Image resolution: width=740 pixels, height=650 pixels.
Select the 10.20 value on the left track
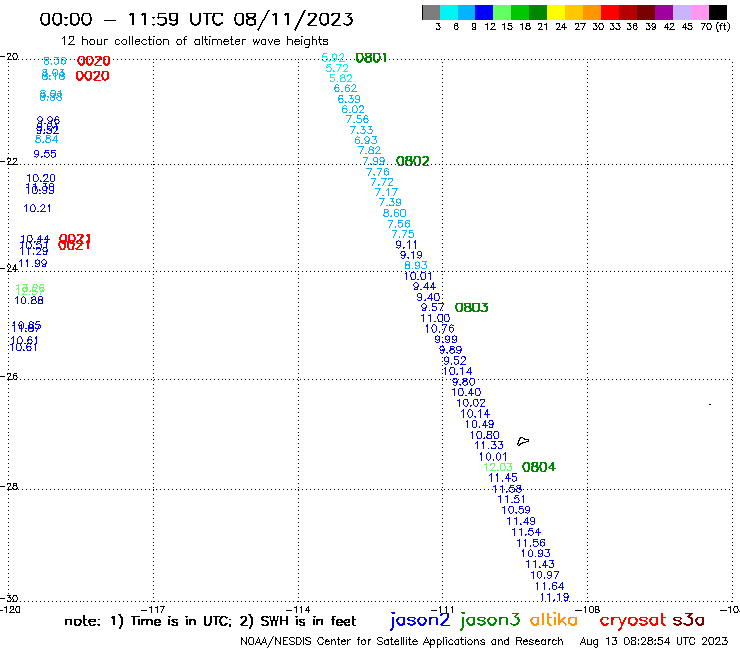tap(41, 178)
